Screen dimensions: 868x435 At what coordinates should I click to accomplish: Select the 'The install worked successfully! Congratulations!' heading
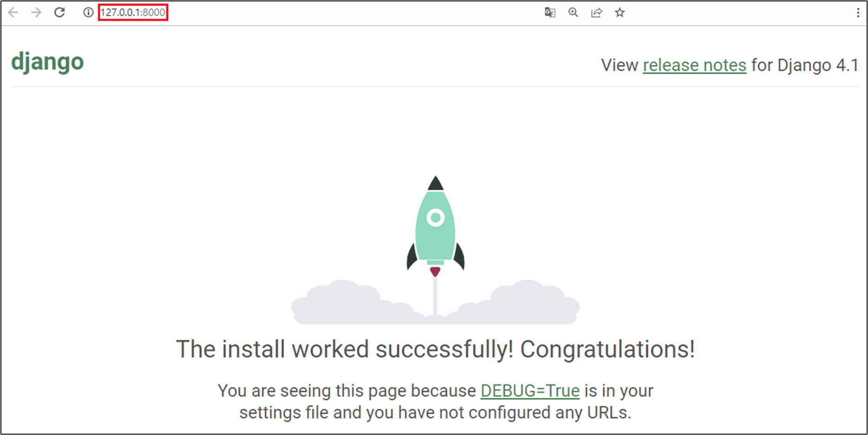click(x=435, y=349)
